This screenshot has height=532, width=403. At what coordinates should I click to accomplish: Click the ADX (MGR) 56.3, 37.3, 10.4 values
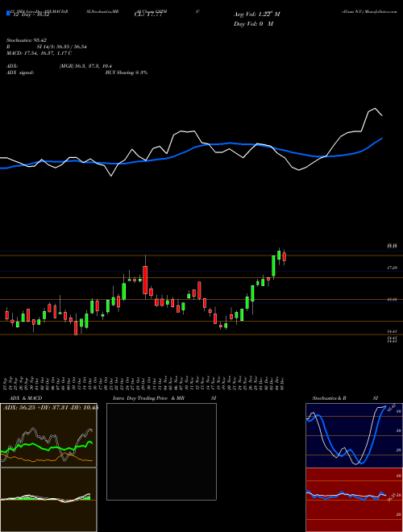85,66
